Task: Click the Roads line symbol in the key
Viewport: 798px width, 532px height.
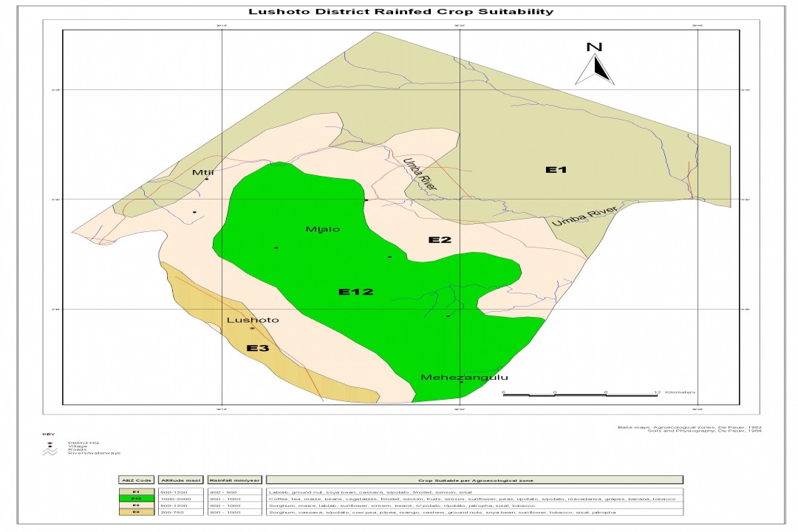Action: pyautogui.click(x=50, y=451)
